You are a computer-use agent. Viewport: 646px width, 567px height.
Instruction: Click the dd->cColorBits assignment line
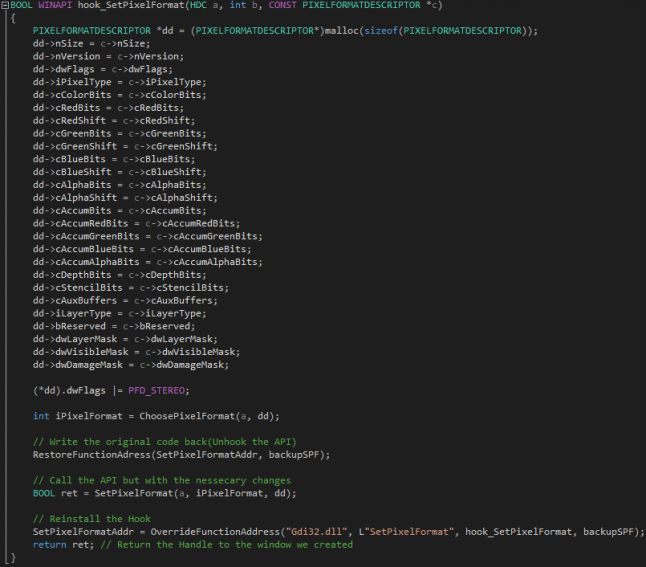click(x=104, y=95)
